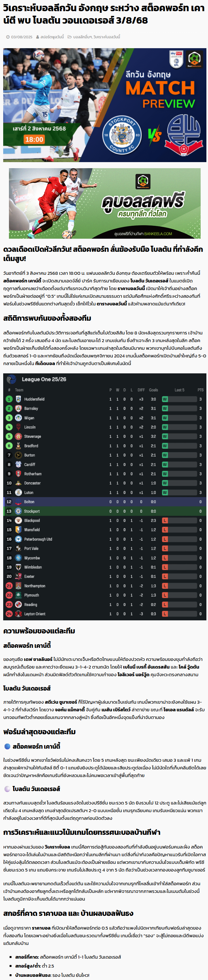Click the Stockport row in League One table
208x980 pixels.
tap(105, 511)
